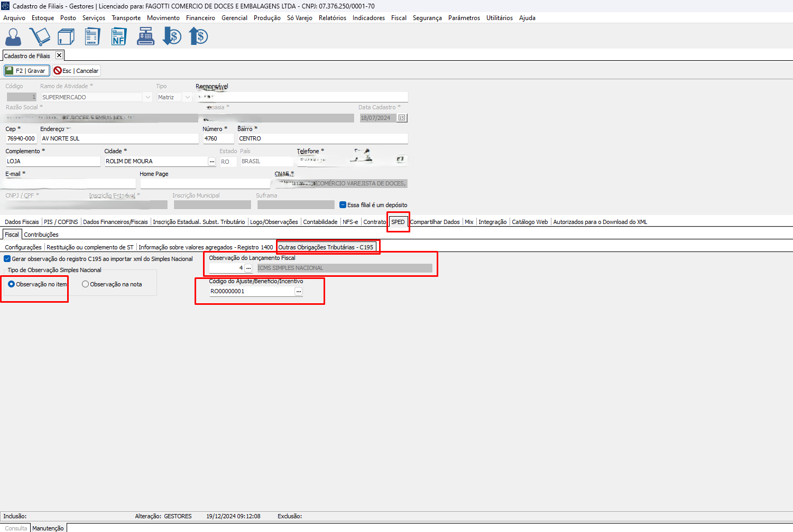Open the Tipo Matriz dropdown
Image resolution: width=793 pixels, height=532 pixels.
187,97
